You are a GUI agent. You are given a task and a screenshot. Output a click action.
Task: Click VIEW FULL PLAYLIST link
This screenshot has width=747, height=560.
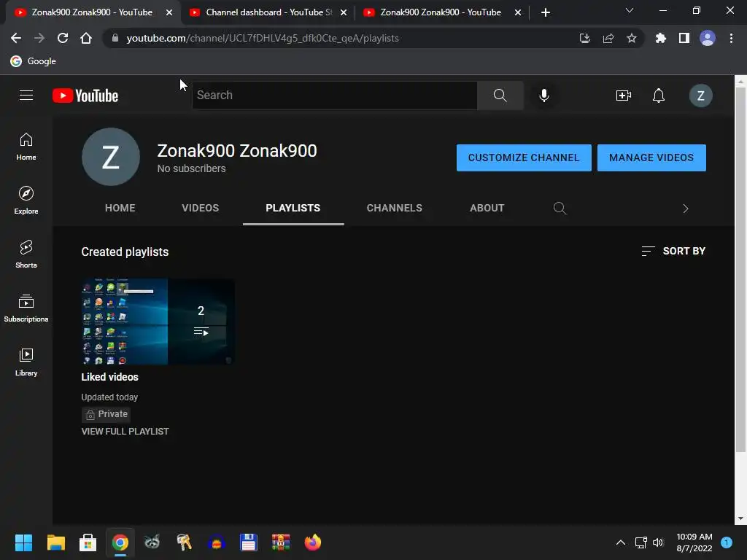[125, 432]
